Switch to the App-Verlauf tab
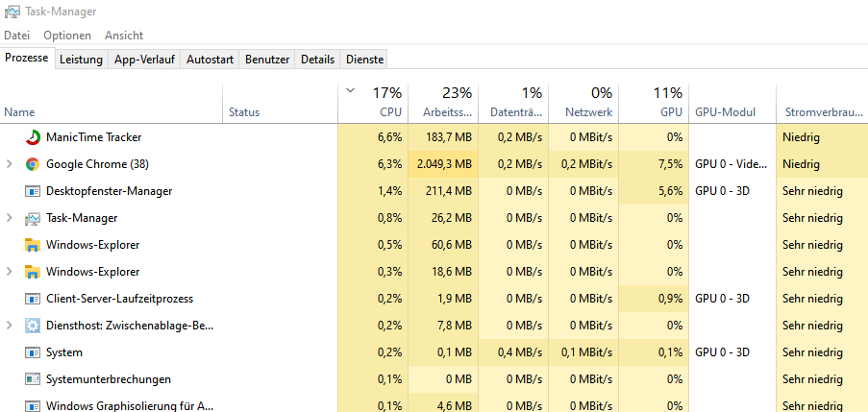The image size is (868, 412). [x=144, y=60]
